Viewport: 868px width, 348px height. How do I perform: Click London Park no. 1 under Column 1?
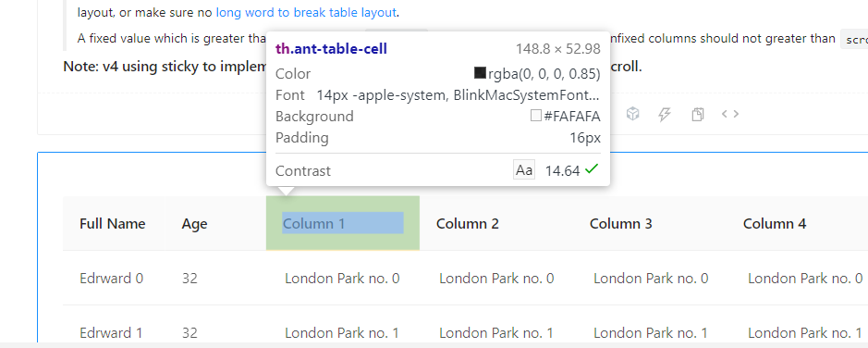(342, 333)
